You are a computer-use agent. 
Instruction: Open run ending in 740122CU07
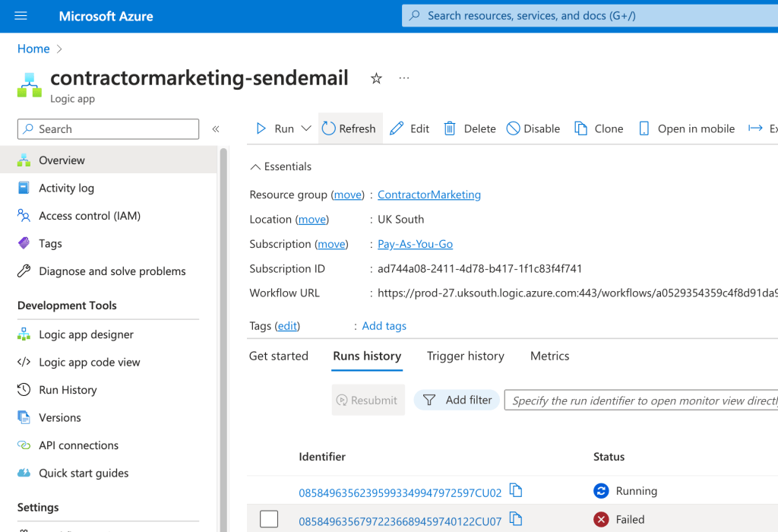[x=400, y=521]
